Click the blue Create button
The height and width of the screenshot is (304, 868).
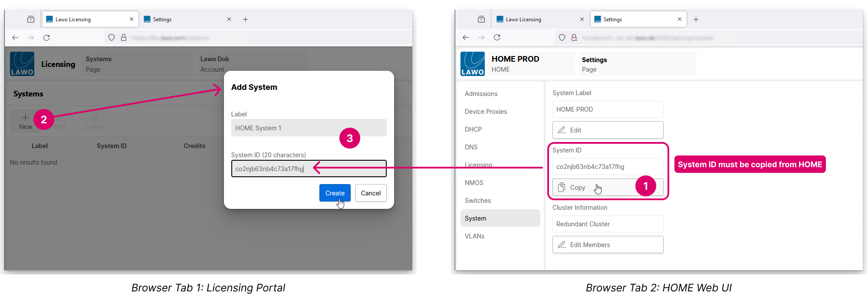(335, 193)
